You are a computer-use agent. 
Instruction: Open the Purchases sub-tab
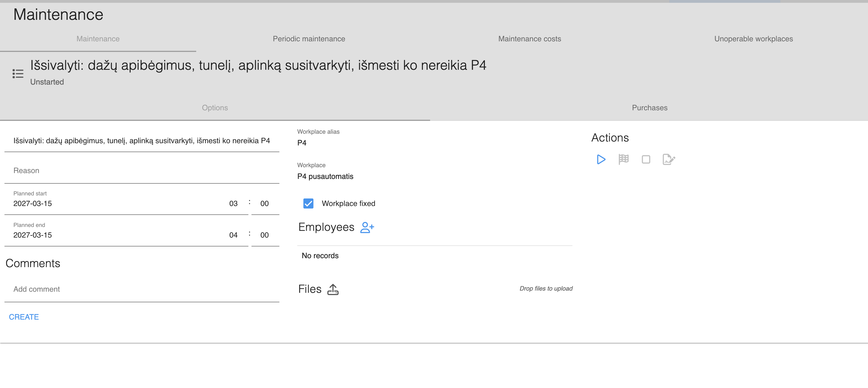pyautogui.click(x=649, y=107)
